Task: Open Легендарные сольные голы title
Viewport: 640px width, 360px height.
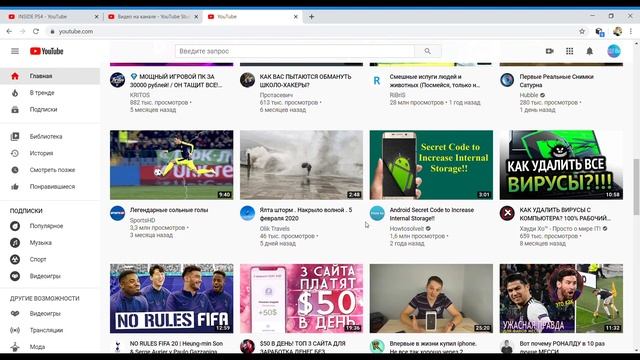Action: (x=169, y=210)
